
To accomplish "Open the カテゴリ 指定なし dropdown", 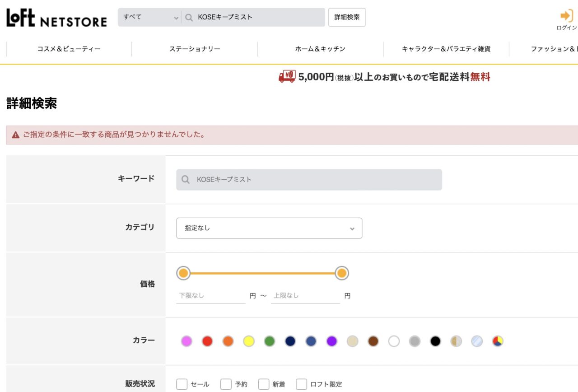I will [269, 228].
